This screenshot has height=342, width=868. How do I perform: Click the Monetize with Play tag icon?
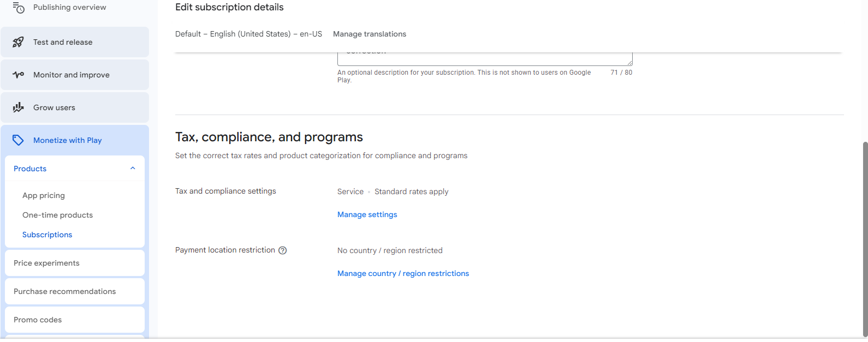19,140
